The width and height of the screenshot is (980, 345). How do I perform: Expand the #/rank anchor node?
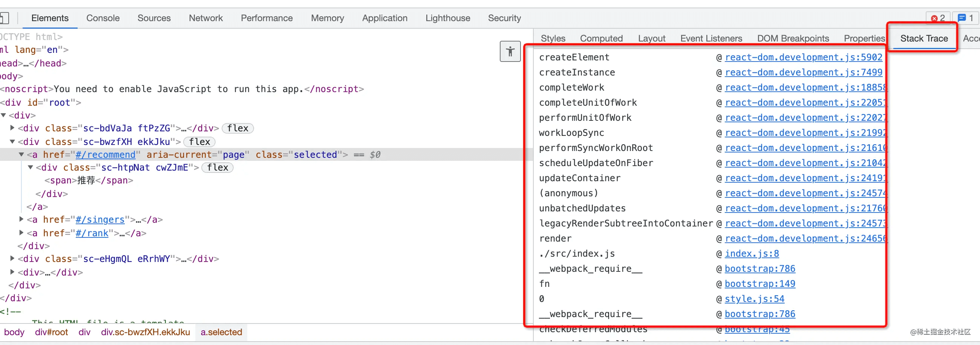click(21, 233)
